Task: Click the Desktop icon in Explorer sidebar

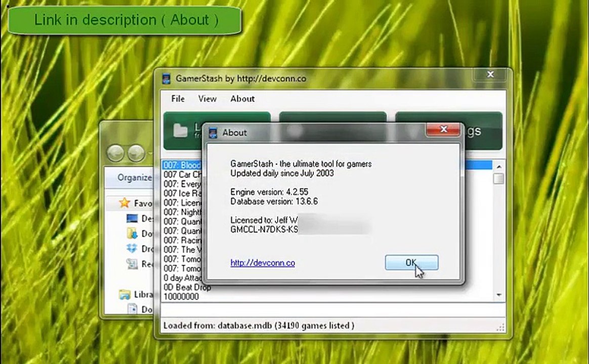Action: (132, 218)
